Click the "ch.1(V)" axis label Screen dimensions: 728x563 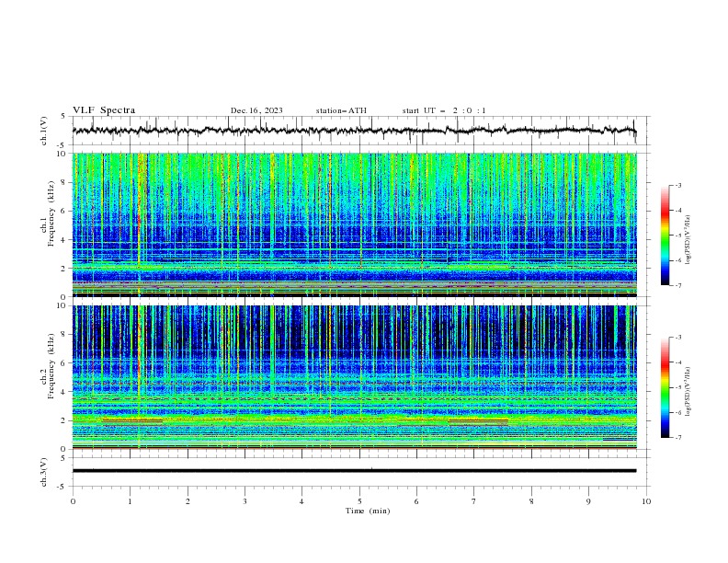click(44, 131)
